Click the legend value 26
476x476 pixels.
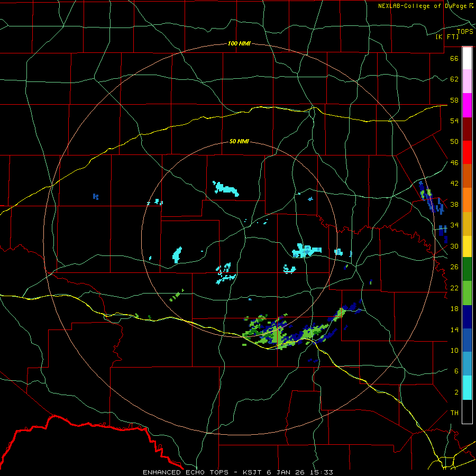[x=454, y=267]
